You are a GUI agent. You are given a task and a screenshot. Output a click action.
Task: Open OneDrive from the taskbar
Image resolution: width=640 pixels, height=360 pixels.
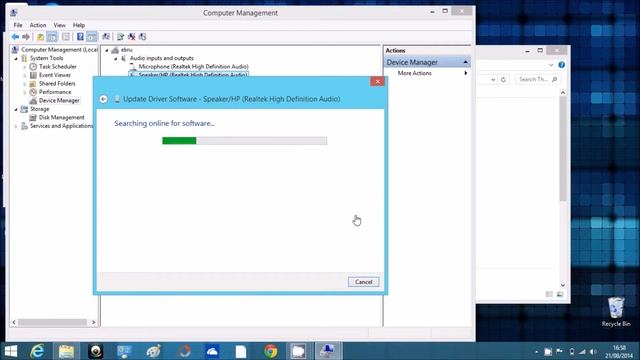tap(213, 351)
